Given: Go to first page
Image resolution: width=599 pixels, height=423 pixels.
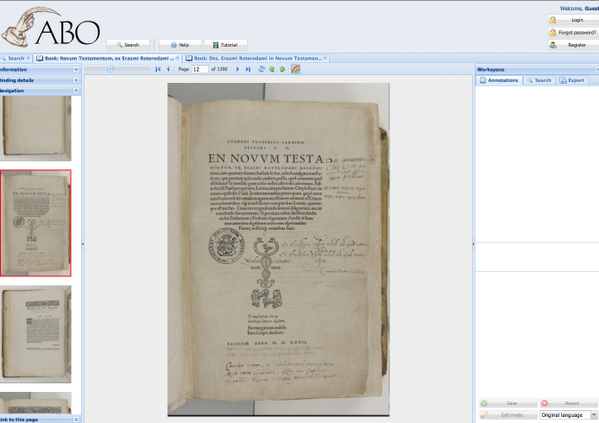Looking at the screenshot, I should (x=158, y=69).
